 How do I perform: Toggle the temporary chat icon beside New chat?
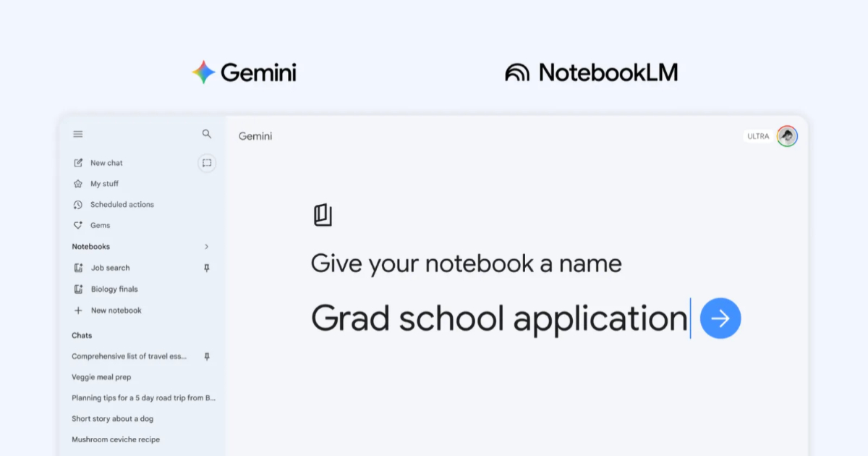coord(206,163)
